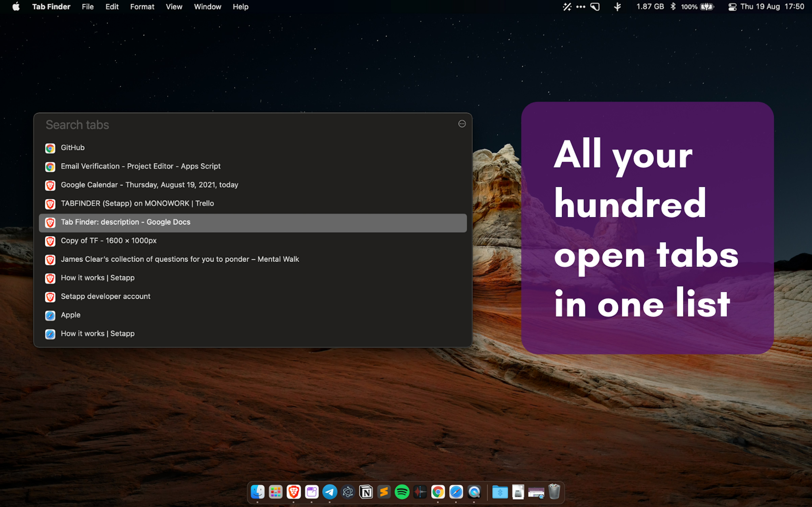Open the Apple menu
The image size is (812, 507).
[x=16, y=6]
